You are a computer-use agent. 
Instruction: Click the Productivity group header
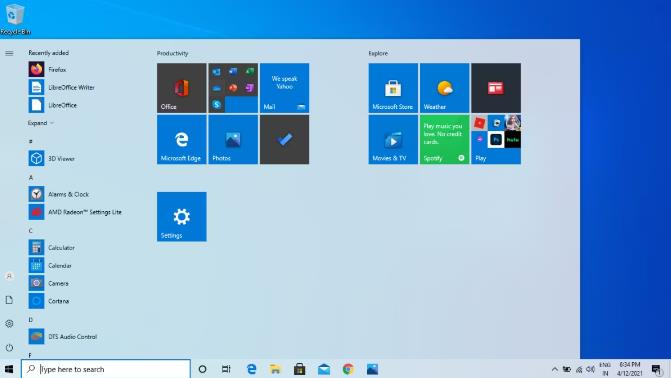coord(172,53)
